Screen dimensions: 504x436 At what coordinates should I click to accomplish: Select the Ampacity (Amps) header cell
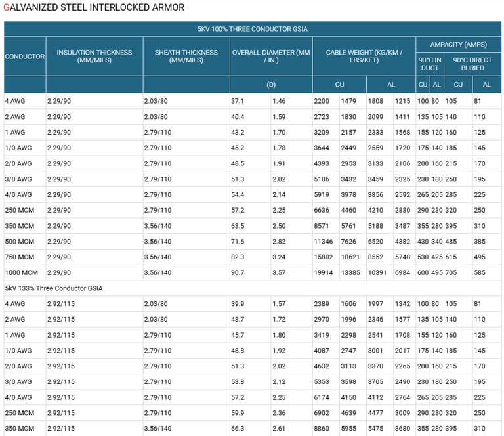click(458, 45)
